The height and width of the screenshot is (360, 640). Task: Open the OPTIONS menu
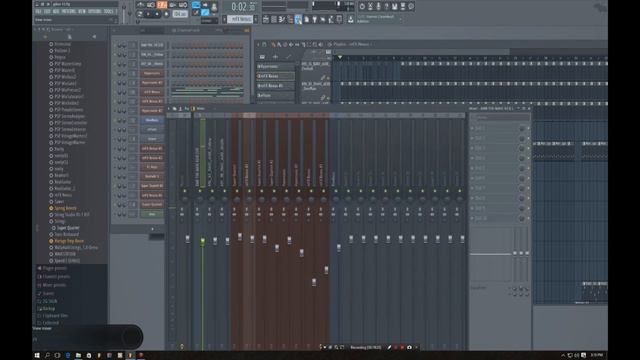[95, 11]
